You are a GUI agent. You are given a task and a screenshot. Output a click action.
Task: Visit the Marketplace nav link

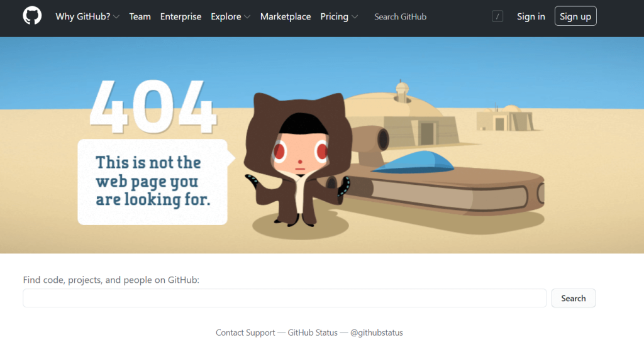click(x=286, y=17)
